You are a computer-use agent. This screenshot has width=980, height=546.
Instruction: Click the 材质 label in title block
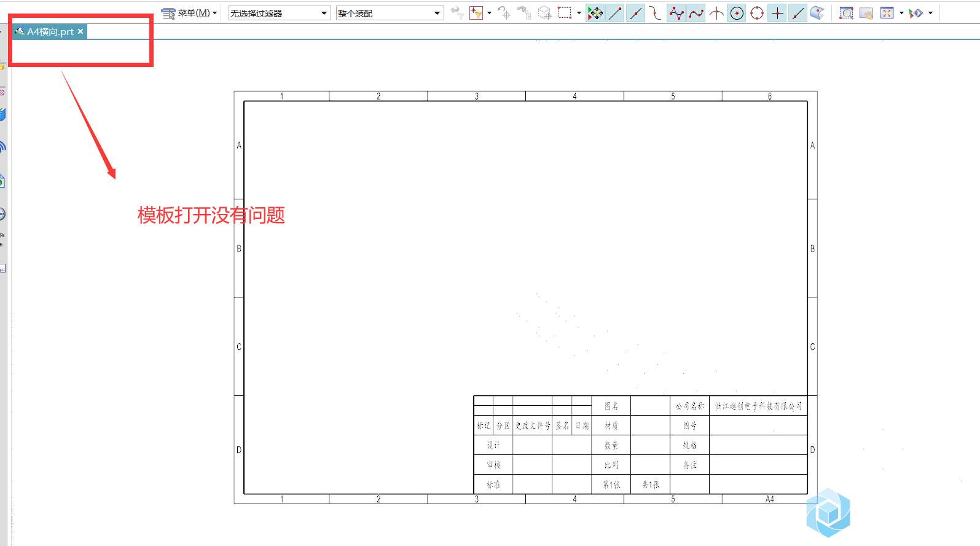point(611,425)
